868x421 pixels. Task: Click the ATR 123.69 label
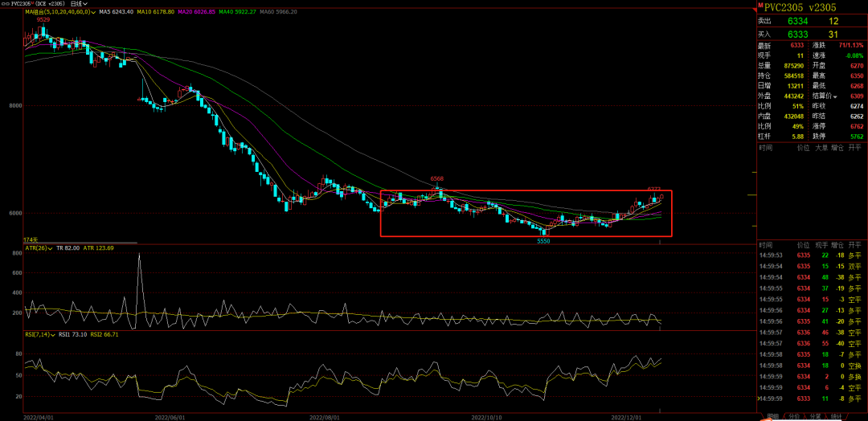click(x=99, y=247)
